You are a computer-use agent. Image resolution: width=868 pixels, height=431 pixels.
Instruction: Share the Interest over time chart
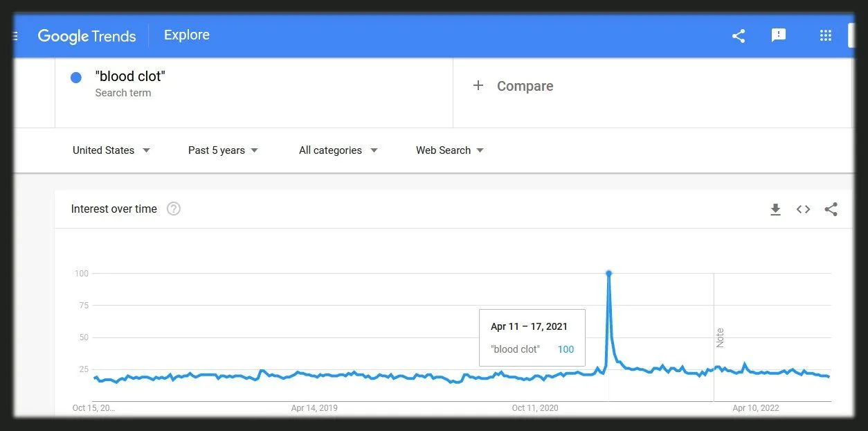tap(831, 209)
